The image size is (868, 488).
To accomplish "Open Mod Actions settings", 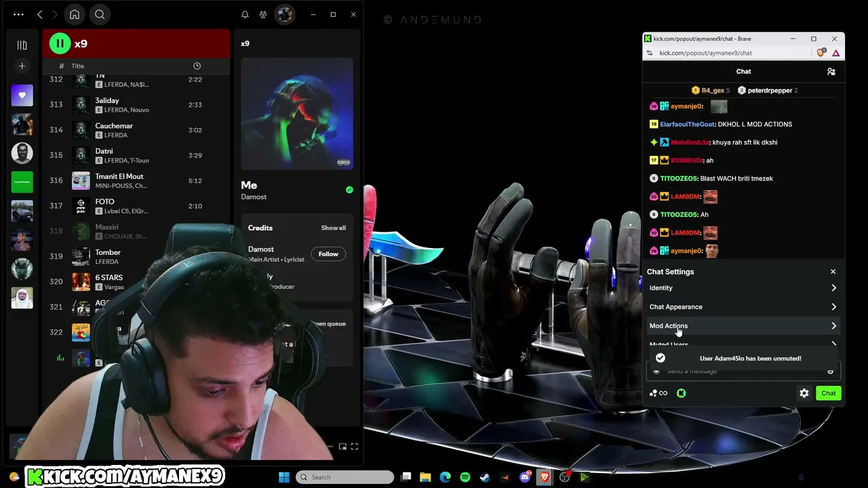I will 743,326.
